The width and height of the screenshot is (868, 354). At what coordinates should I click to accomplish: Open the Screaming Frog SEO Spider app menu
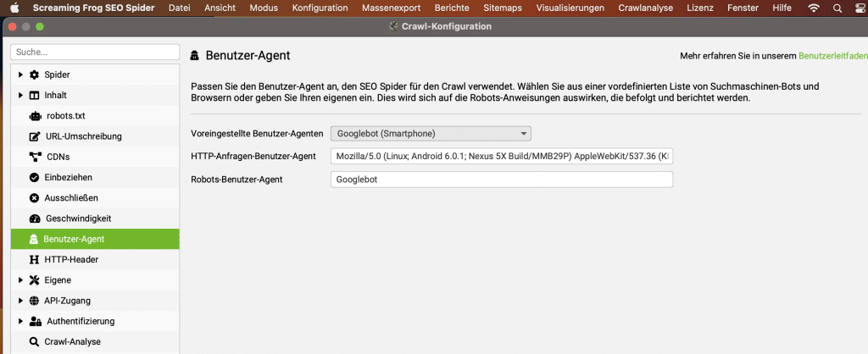(x=93, y=8)
